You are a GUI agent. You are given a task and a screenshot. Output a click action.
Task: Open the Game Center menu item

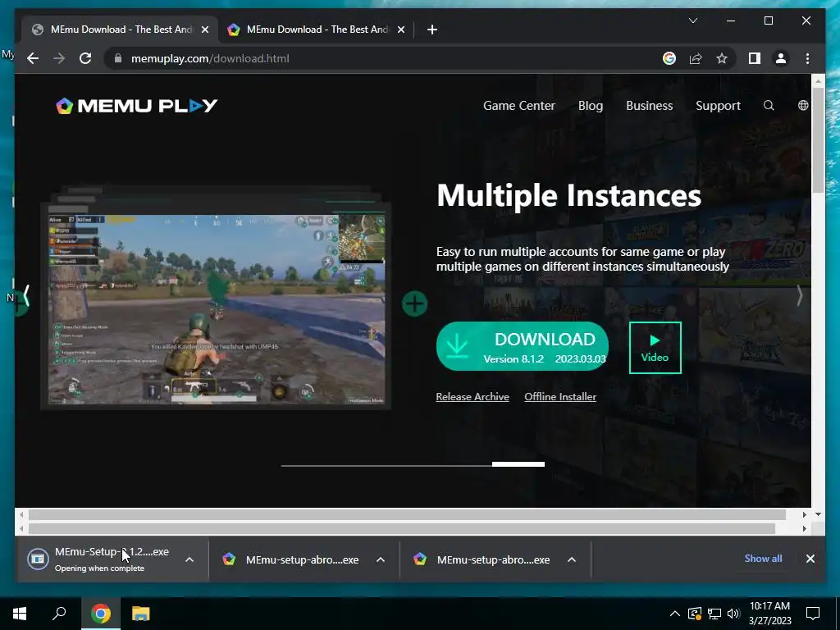(519, 106)
